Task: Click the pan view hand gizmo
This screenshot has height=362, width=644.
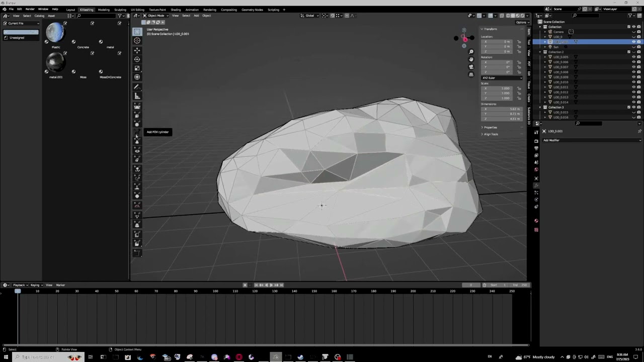Action: (471, 59)
